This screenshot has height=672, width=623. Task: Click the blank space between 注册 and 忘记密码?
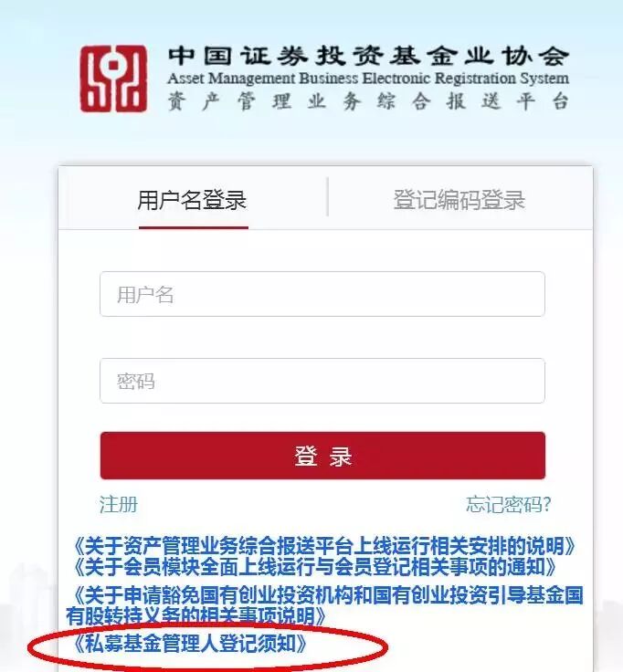(x=301, y=504)
